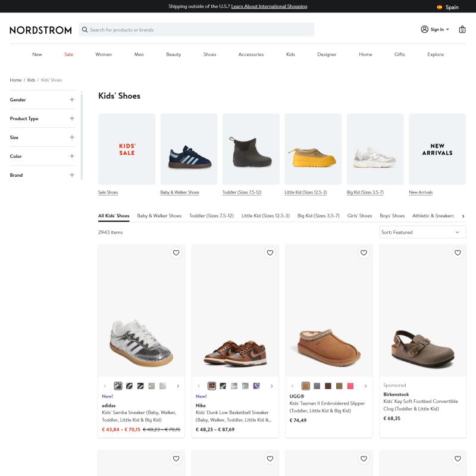
Task: Go to Home breadcrumb
Action: click(15, 80)
